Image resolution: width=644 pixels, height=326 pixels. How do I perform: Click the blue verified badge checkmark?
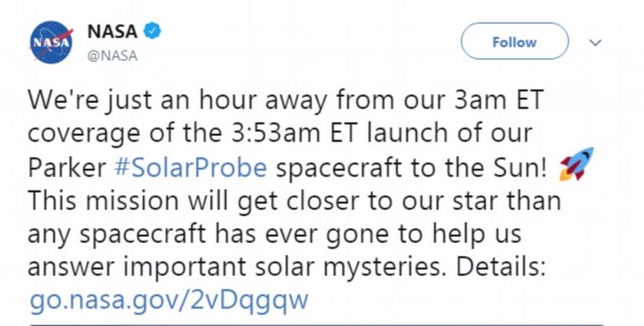(152, 31)
